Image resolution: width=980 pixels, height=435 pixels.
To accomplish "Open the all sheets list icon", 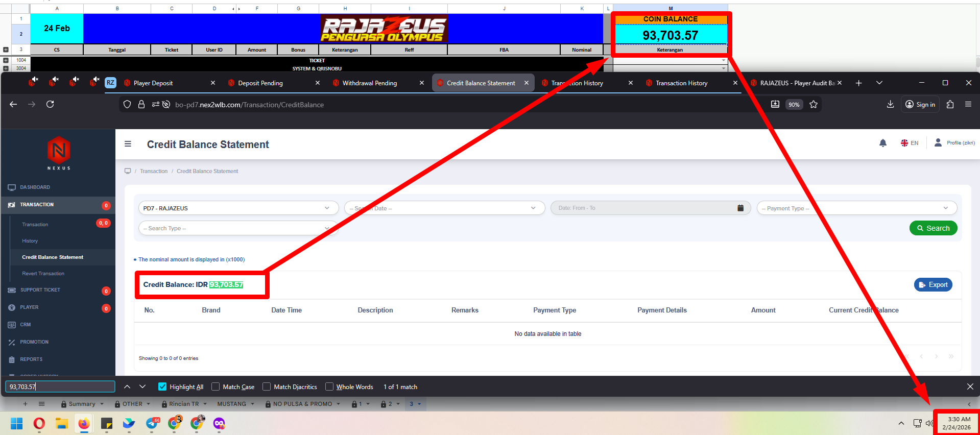I will click(x=42, y=404).
